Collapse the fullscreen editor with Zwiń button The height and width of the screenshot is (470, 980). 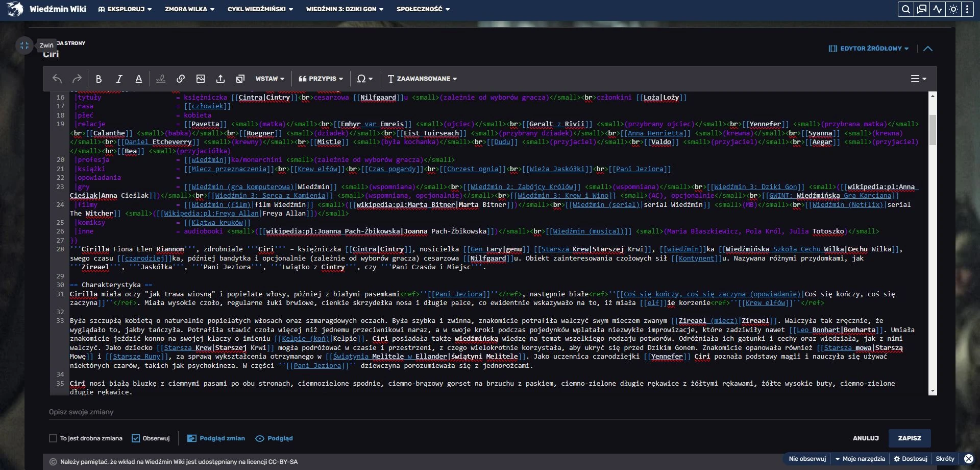click(24, 45)
